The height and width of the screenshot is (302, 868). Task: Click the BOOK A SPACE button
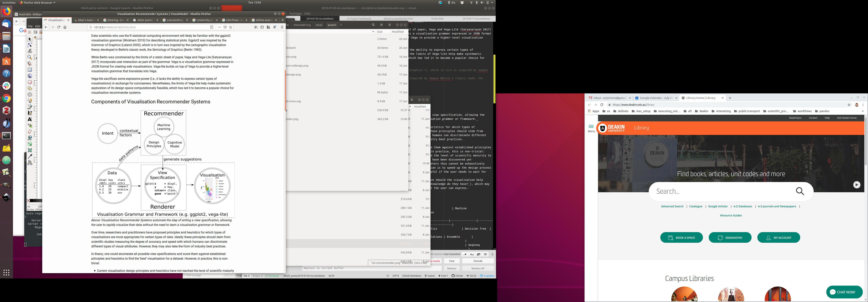click(x=681, y=238)
